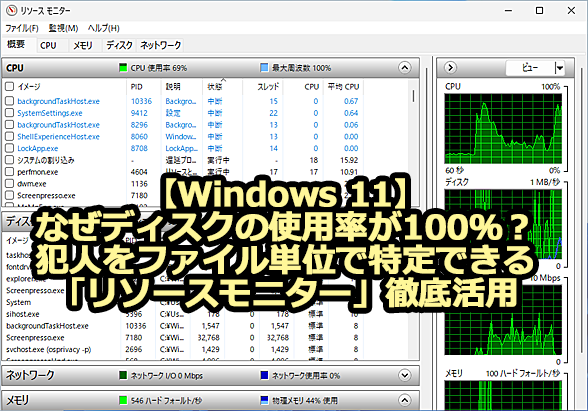This screenshot has height=411, width=588.
Task: Click blue 物理メモリ 44% 使用 indicator
Action: click(x=264, y=400)
